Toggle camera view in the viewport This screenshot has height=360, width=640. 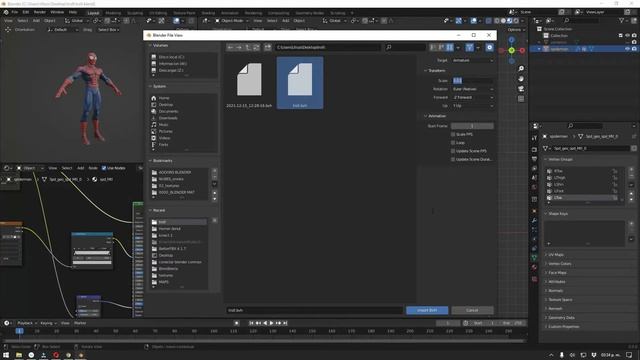(x=521, y=89)
